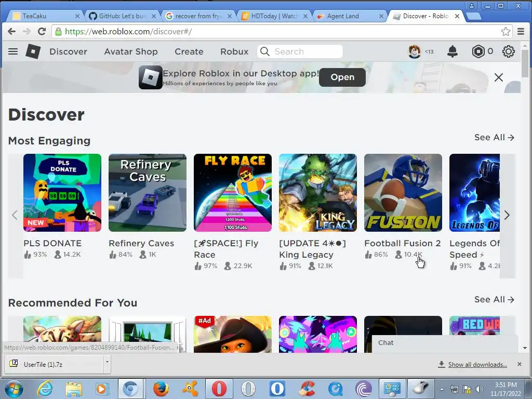
Task: Click the browser address bar URL
Action: coord(128,32)
